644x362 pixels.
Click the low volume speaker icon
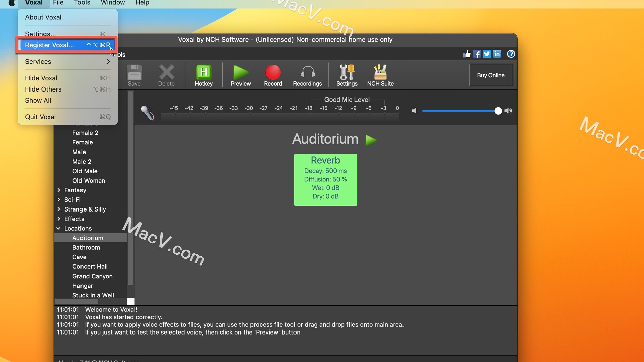(414, 111)
